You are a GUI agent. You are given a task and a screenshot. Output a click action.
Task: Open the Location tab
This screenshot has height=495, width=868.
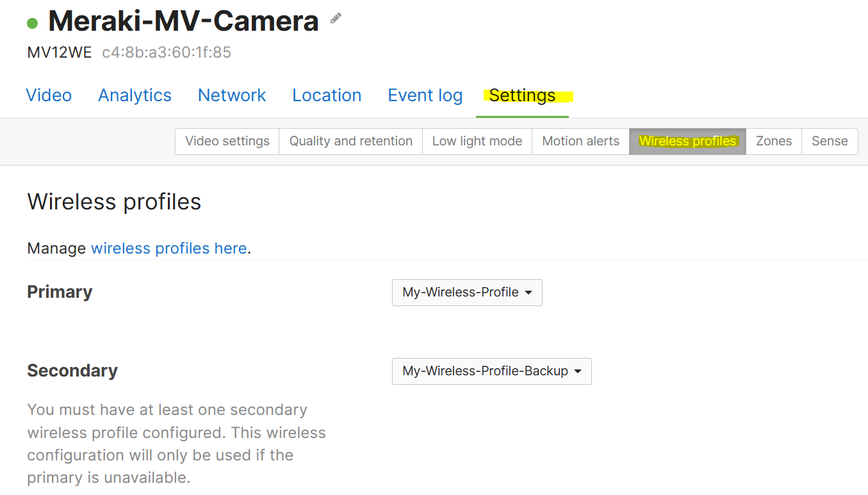click(327, 95)
